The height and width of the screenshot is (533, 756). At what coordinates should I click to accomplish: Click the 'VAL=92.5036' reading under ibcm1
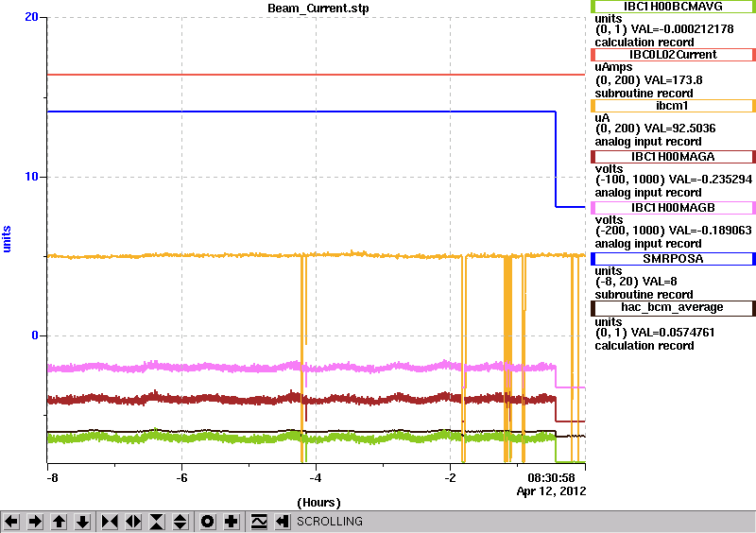(x=679, y=129)
